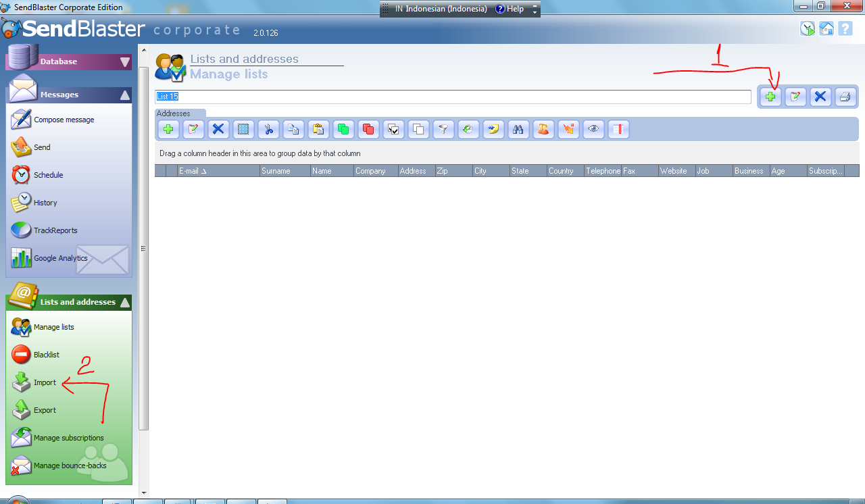The height and width of the screenshot is (504, 865).
Task: Edit address with the Addresses toolbar pencil icon
Action: coord(193,129)
